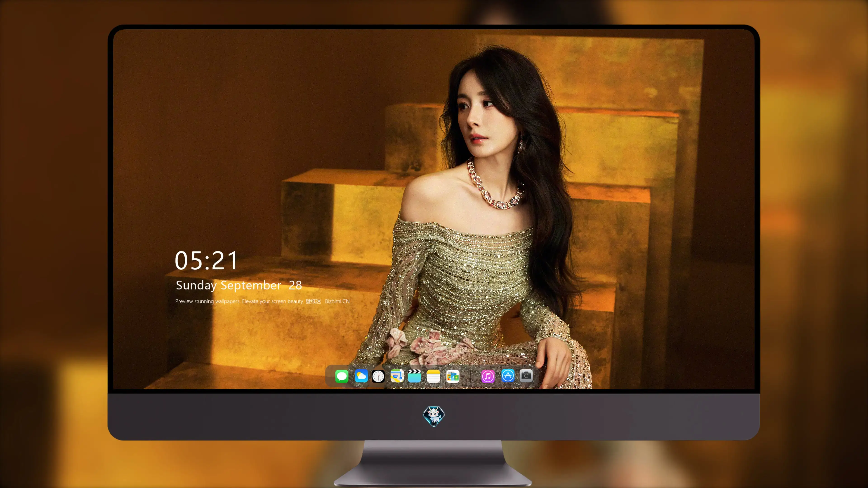
Task: Click the 05:21 clock display
Action: (x=206, y=260)
